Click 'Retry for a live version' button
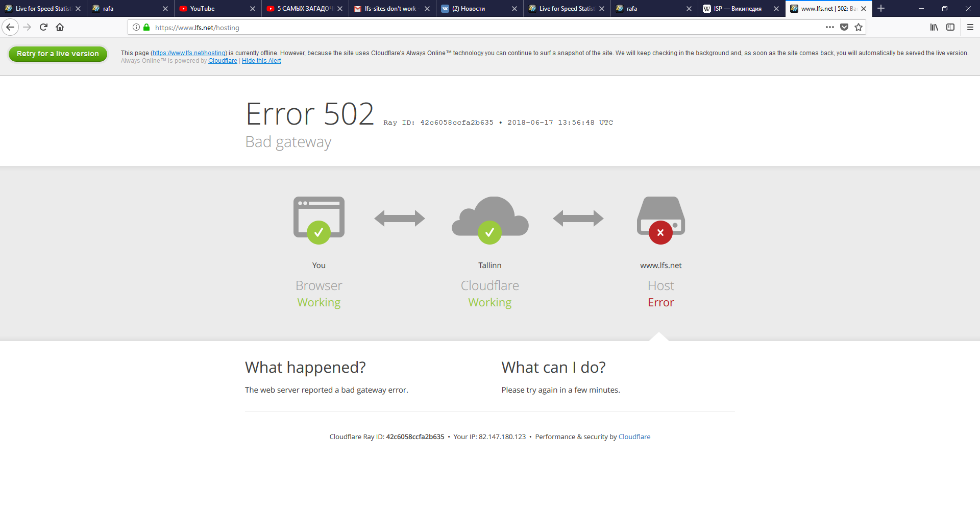Viewport: 980px width, 531px height. 58,54
